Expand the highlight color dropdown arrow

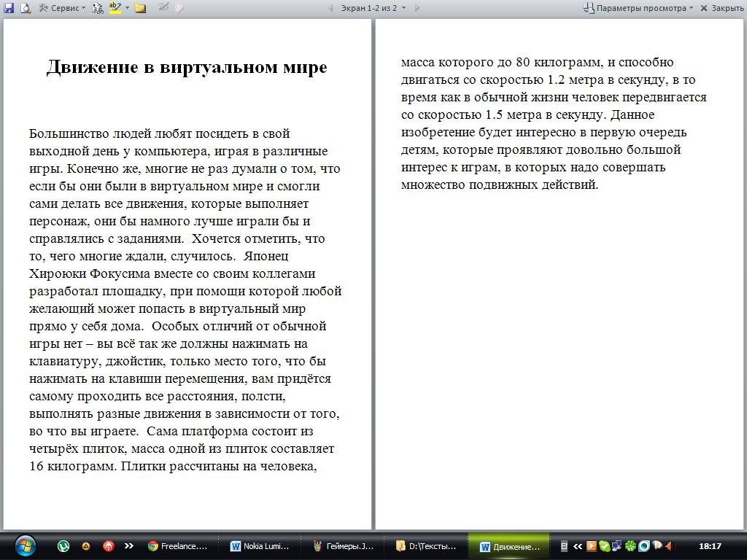pyautogui.click(x=127, y=7)
